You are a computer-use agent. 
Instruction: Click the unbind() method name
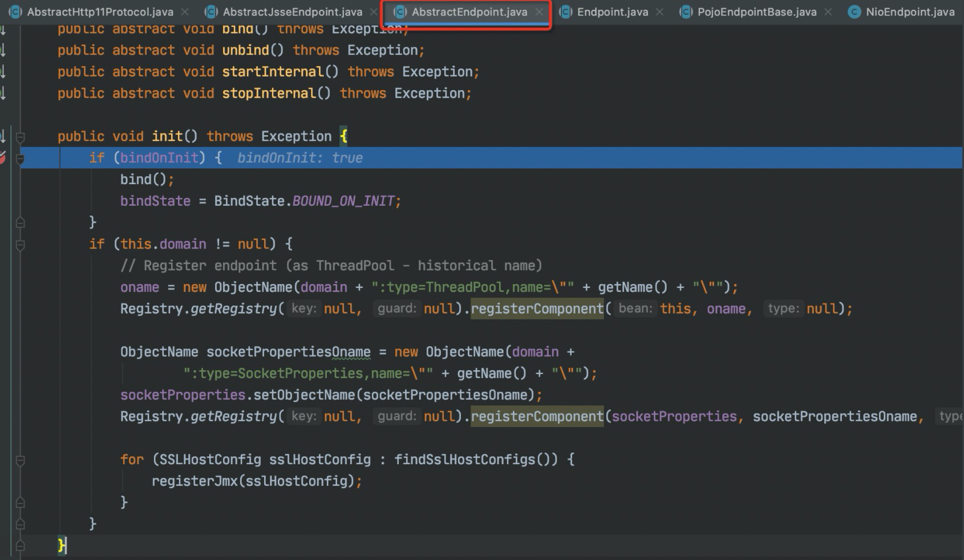(x=245, y=50)
